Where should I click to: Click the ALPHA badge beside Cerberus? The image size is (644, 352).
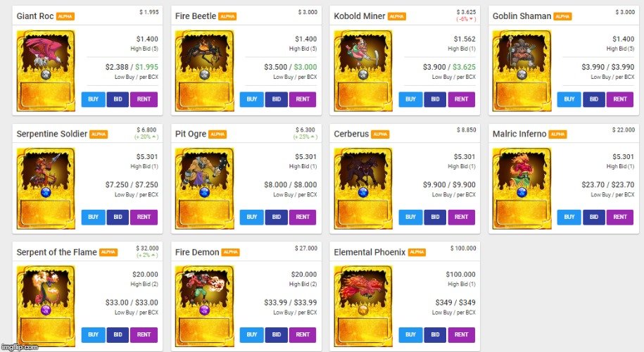(x=380, y=134)
